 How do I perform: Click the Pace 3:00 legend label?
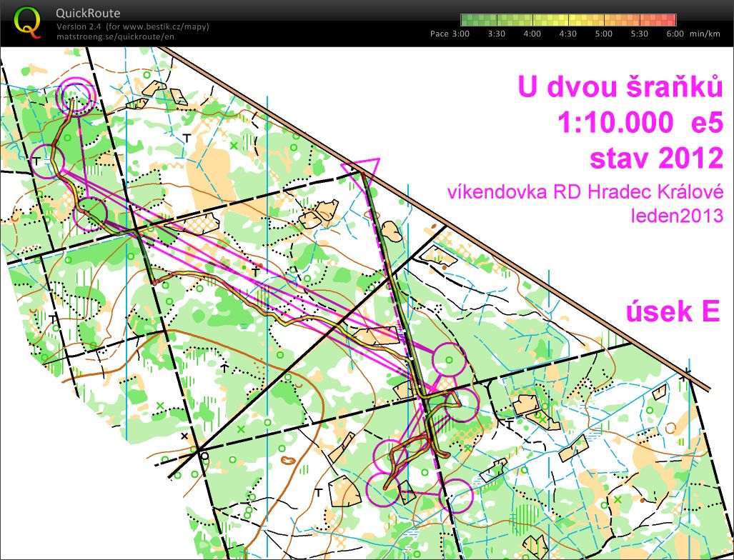(x=450, y=34)
